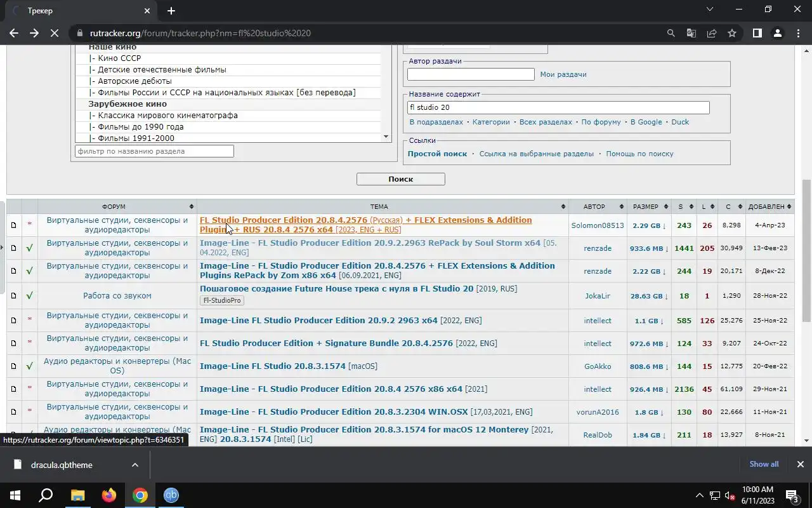The width and height of the screenshot is (812, 508).
Task: Click the topic icon in the JokaLir row
Action: pyautogui.click(x=13, y=296)
